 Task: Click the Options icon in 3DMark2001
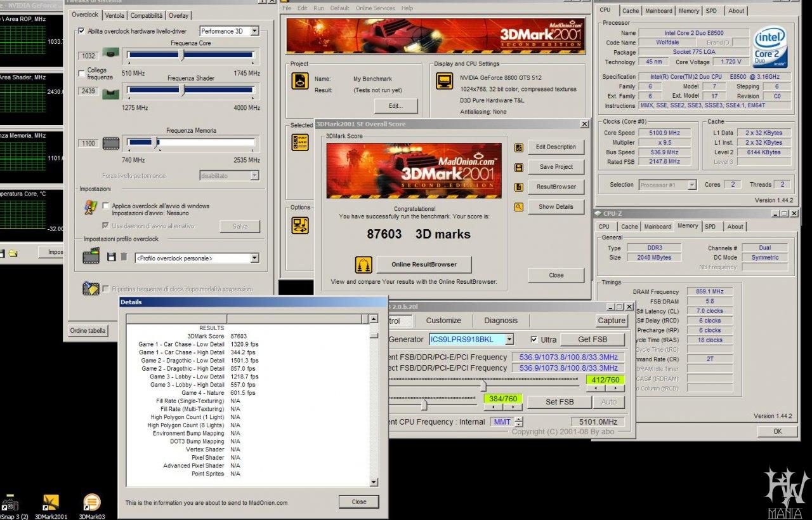pos(299,225)
